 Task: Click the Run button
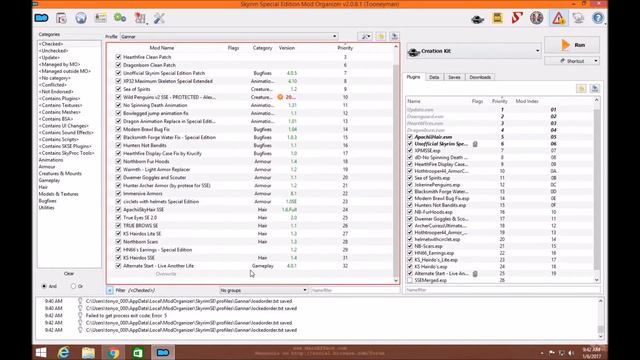[x=572, y=45]
